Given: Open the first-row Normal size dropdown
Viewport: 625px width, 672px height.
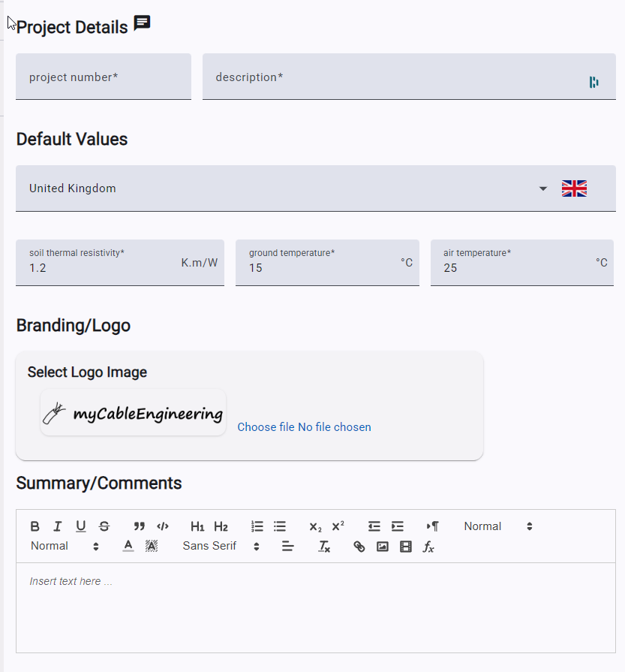Looking at the screenshot, I should coord(497,526).
